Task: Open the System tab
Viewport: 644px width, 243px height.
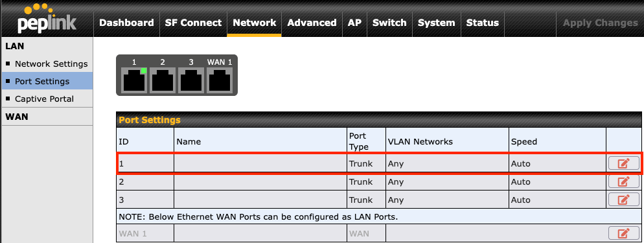Action: (436, 23)
